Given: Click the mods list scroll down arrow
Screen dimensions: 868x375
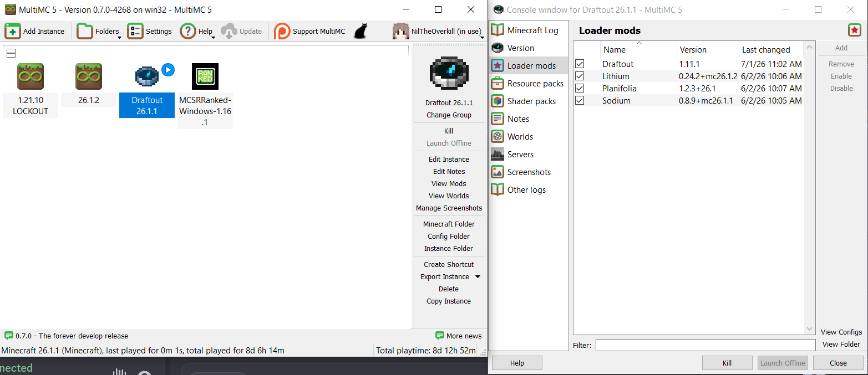Looking at the screenshot, I should 809,329.
